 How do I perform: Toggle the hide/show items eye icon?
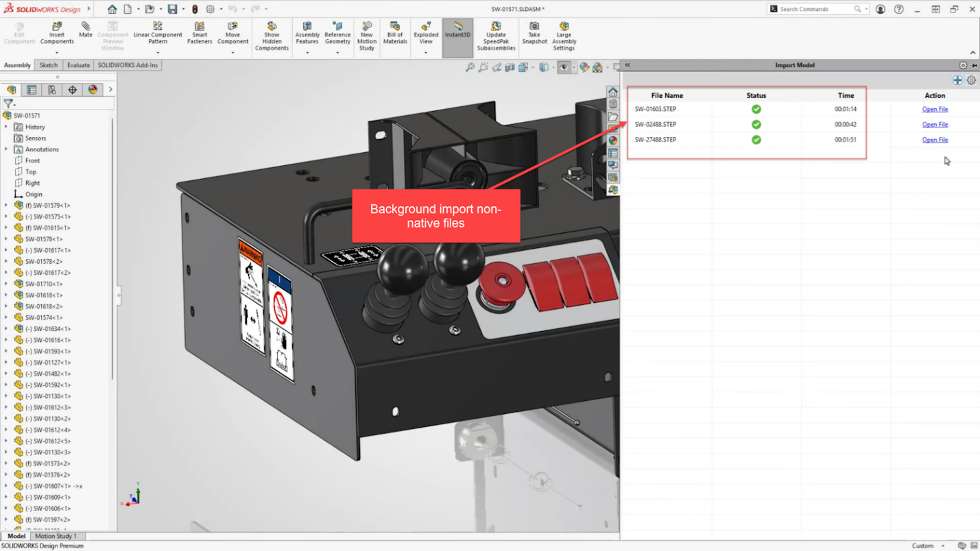(564, 67)
